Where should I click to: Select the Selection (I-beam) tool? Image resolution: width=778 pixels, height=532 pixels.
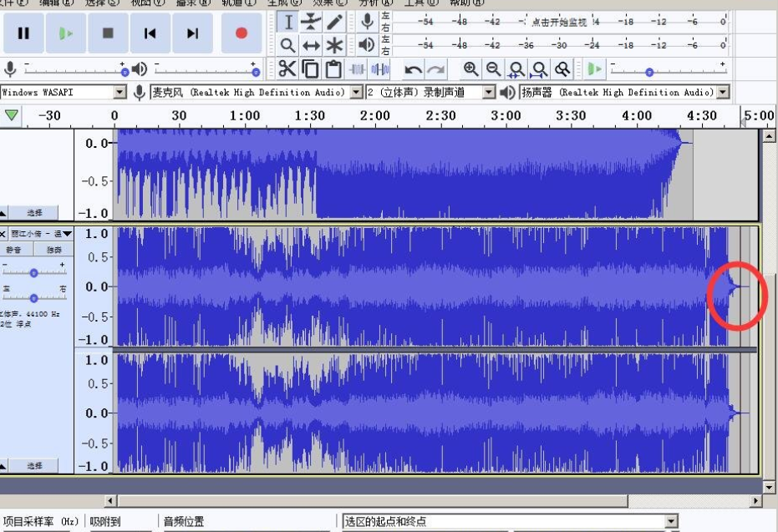click(287, 22)
